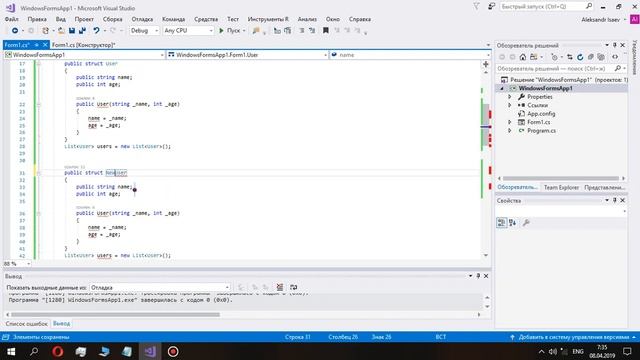Click the Save All icon
640x360 pixels.
point(82,31)
